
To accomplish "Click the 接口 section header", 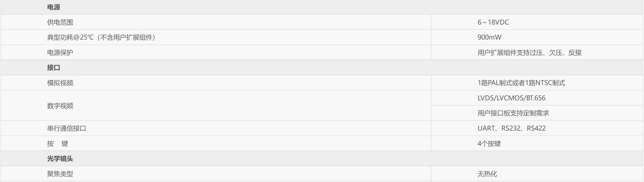I will pos(53,68).
